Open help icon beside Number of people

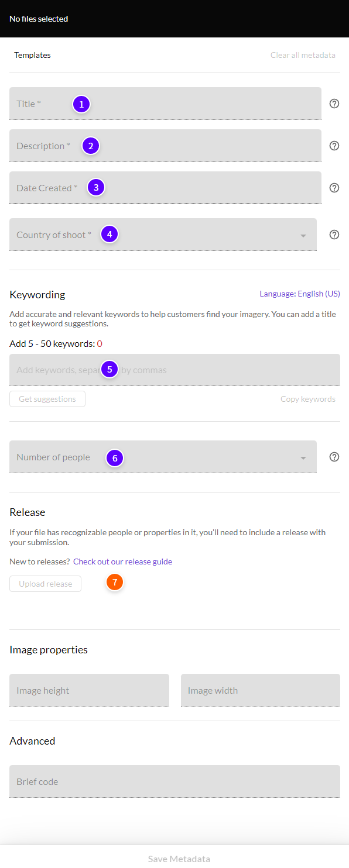334,457
